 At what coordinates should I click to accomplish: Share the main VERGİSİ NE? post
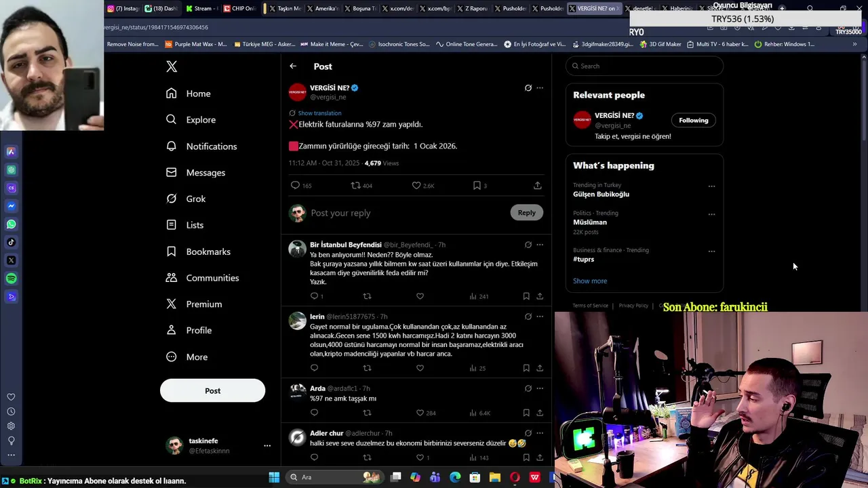tap(537, 185)
